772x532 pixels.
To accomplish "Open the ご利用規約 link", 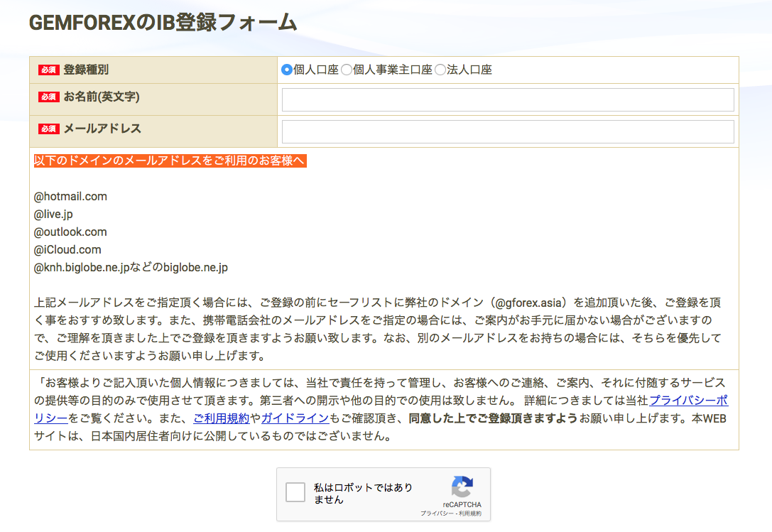I will point(222,418).
